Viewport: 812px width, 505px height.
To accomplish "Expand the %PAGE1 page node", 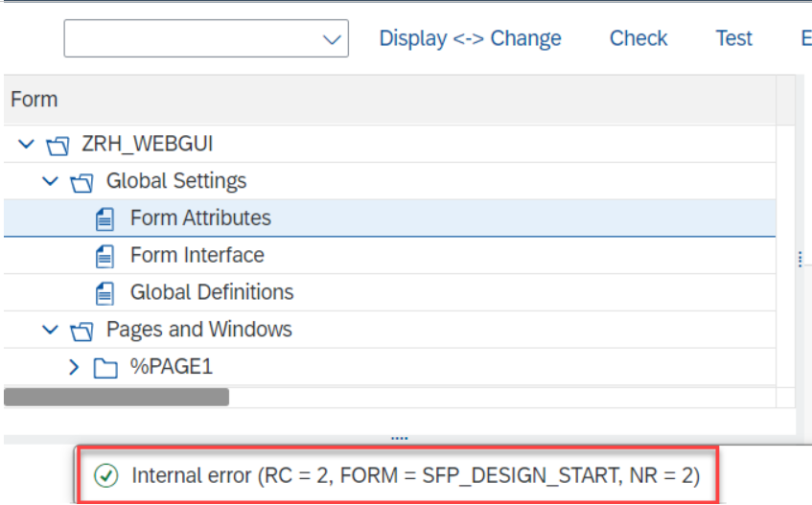I will (x=74, y=367).
